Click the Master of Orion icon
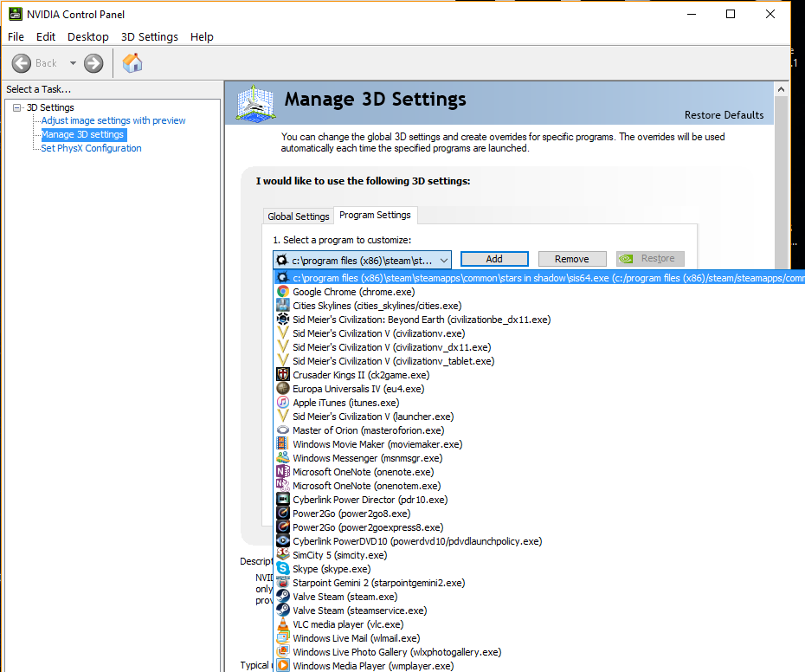This screenshot has height=672, width=805. pyautogui.click(x=283, y=430)
